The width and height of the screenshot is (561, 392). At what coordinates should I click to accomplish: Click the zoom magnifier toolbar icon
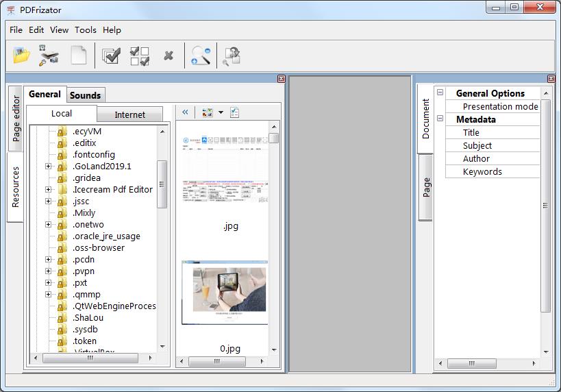tap(201, 56)
